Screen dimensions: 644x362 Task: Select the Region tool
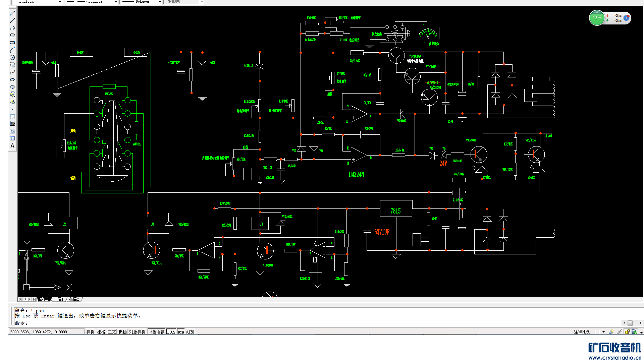point(12,131)
